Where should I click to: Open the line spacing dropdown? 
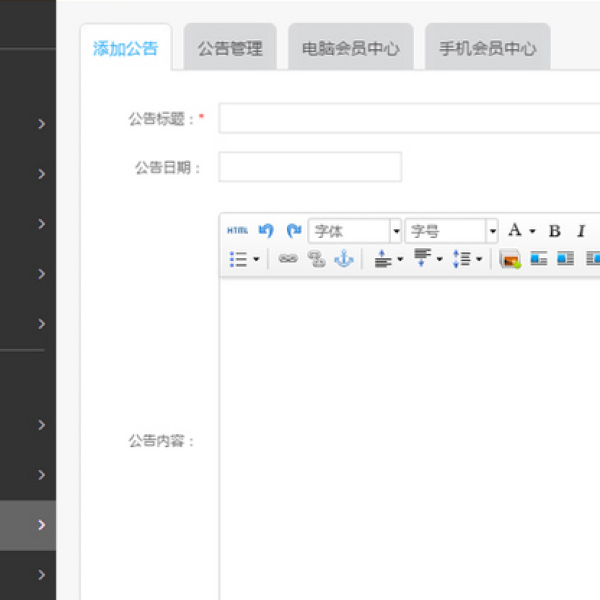coord(467,259)
